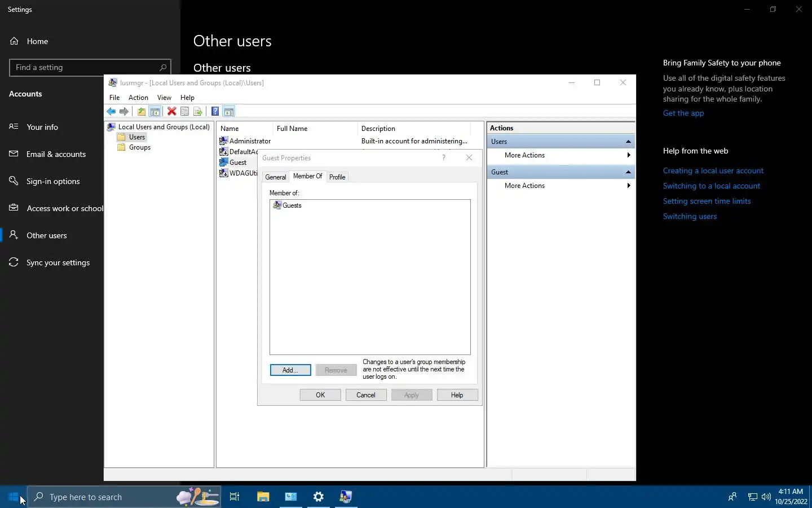The image size is (812, 508).
Task: Select the Guests group icon
Action: (x=277, y=205)
